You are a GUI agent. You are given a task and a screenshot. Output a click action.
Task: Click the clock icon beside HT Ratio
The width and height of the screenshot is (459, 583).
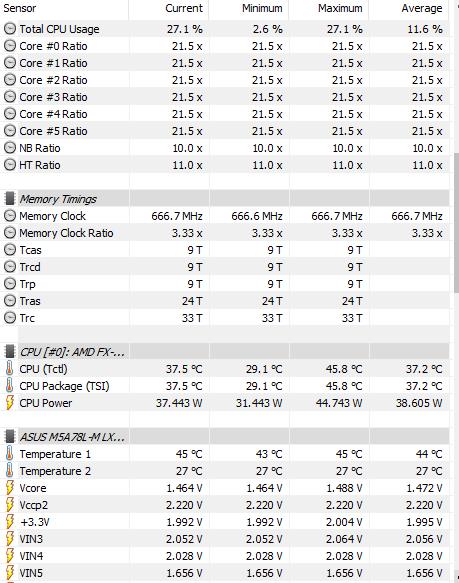pyautogui.click(x=10, y=165)
